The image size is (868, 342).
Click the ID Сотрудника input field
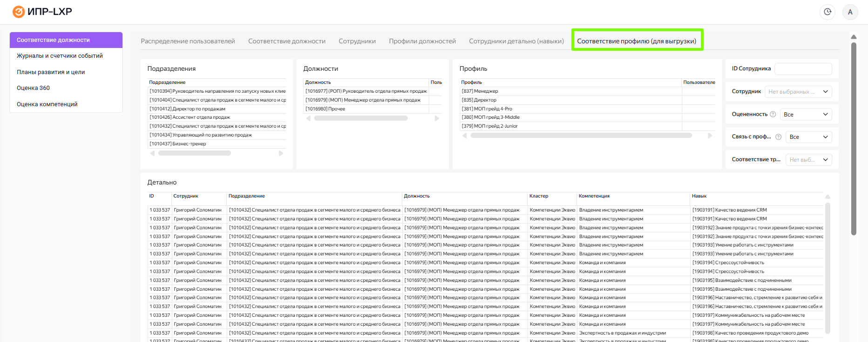[x=803, y=69]
